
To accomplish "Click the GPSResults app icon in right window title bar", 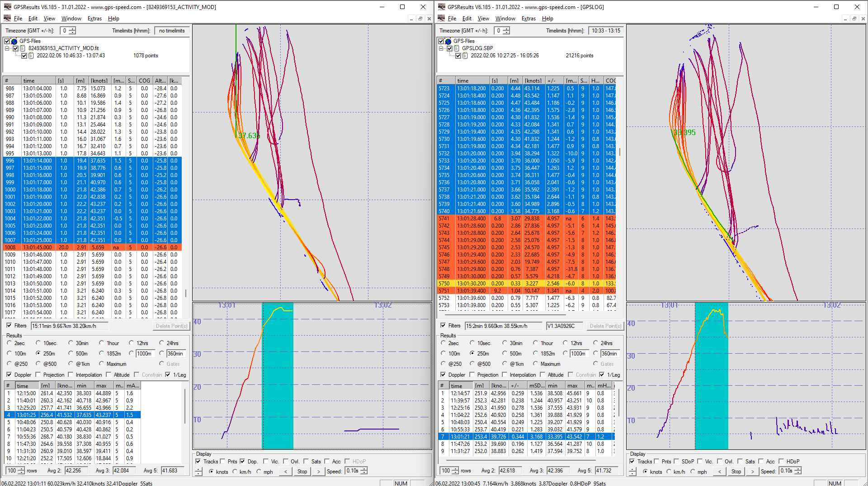I will pyautogui.click(x=441, y=7).
